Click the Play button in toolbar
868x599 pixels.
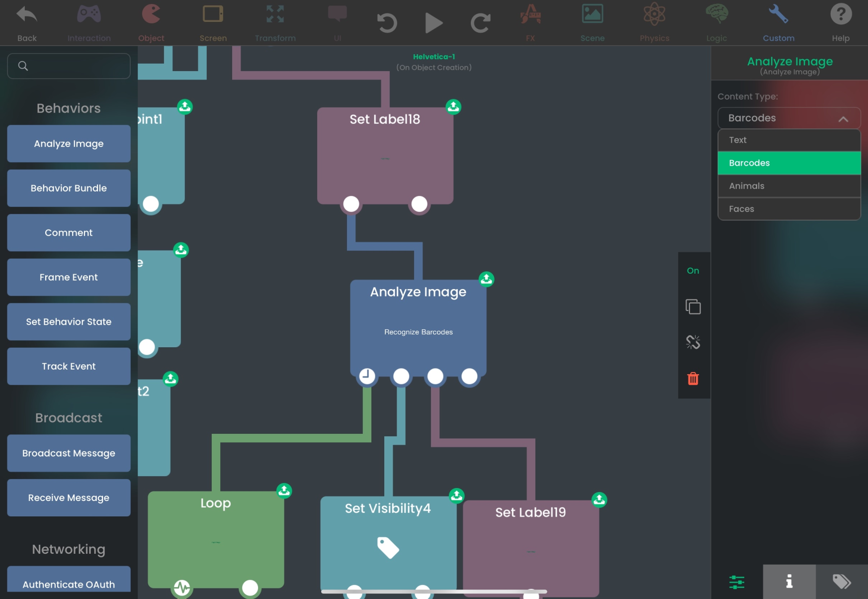433,23
